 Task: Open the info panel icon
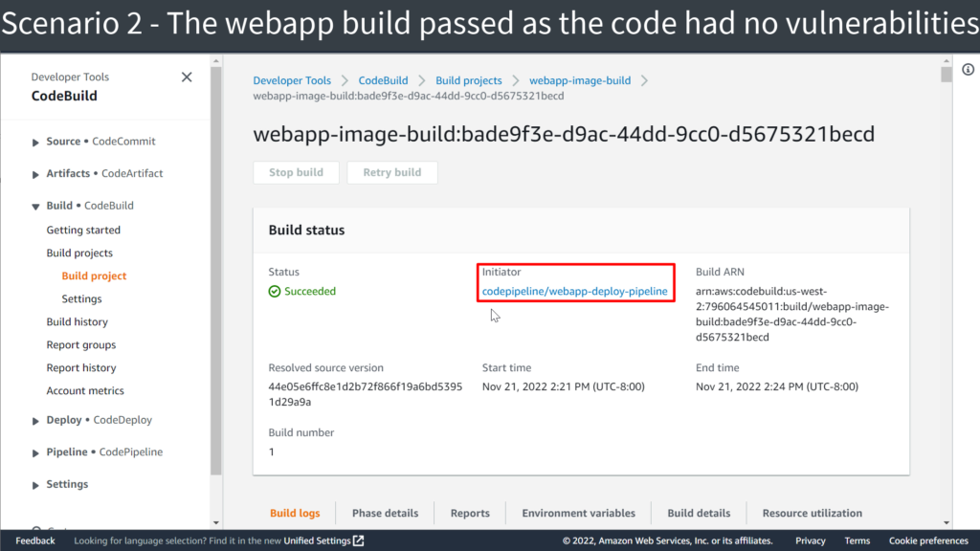pos(968,69)
